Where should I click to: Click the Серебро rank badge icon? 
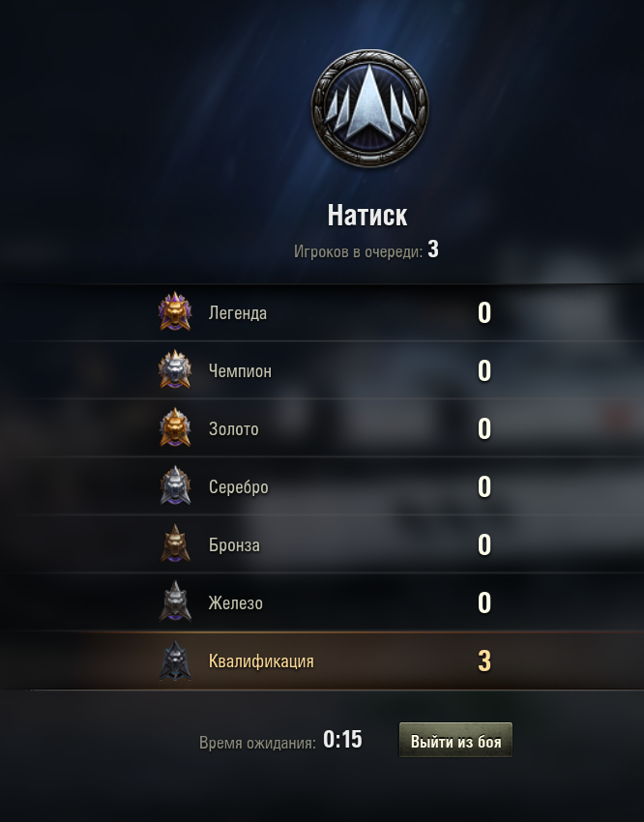click(x=175, y=486)
